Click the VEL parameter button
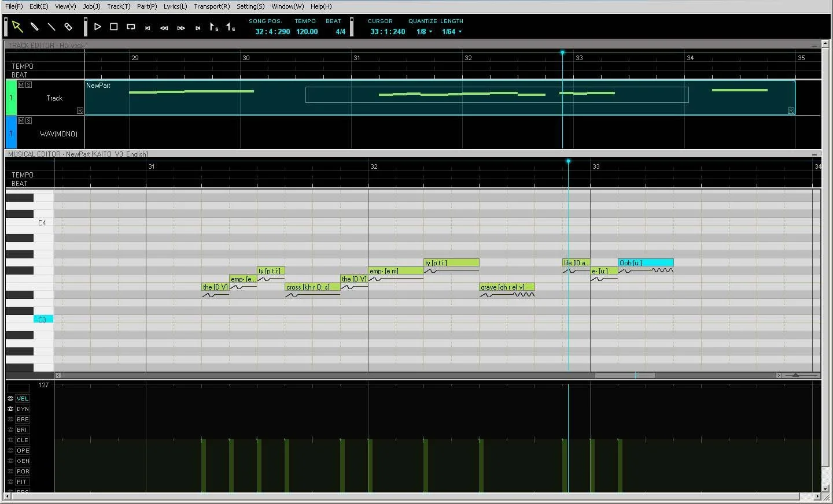This screenshot has height=504, width=833. click(x=22, y=398)
